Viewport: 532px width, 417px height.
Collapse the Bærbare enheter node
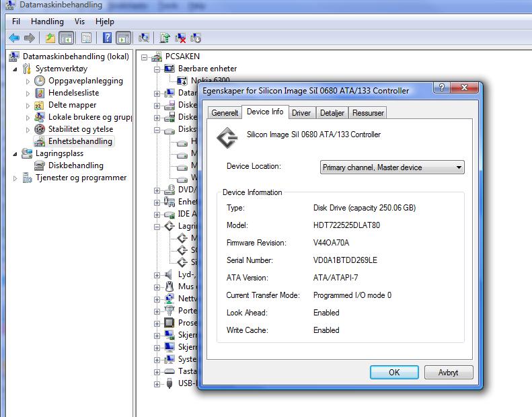(157, 69)
